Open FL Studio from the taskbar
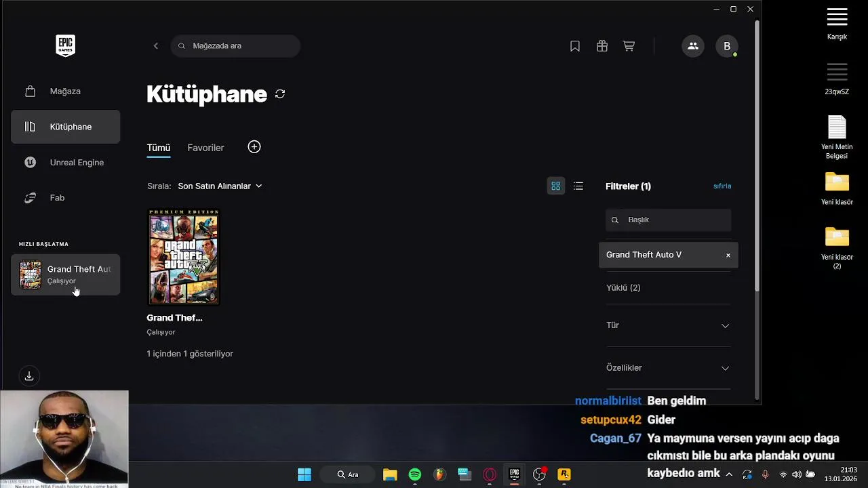868x488 pixels. 439,474
